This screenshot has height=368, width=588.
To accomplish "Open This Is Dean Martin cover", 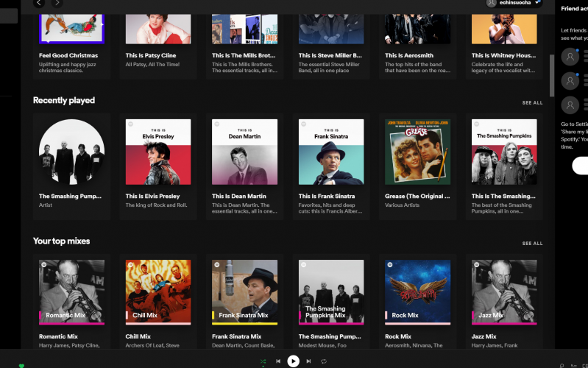I will tap(244, 152).
